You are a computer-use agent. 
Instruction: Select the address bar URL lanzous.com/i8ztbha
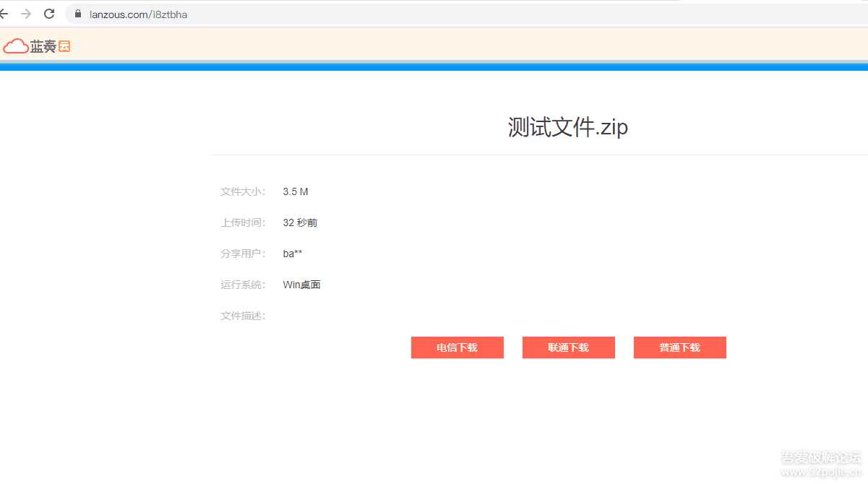tap(137, 13)
